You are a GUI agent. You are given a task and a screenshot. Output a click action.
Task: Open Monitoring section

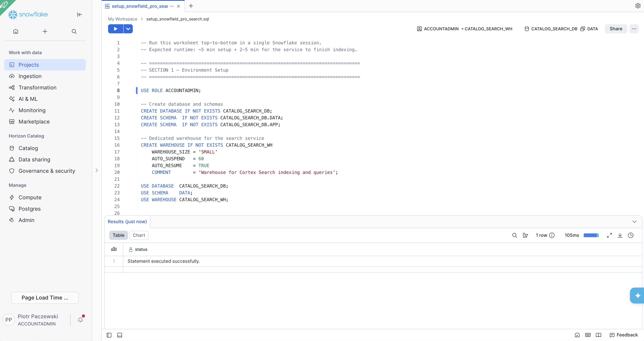(45, 110)
